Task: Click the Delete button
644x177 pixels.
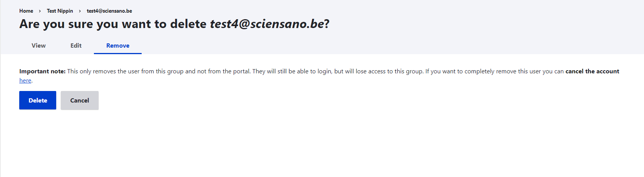Action: tap(38, 100)
